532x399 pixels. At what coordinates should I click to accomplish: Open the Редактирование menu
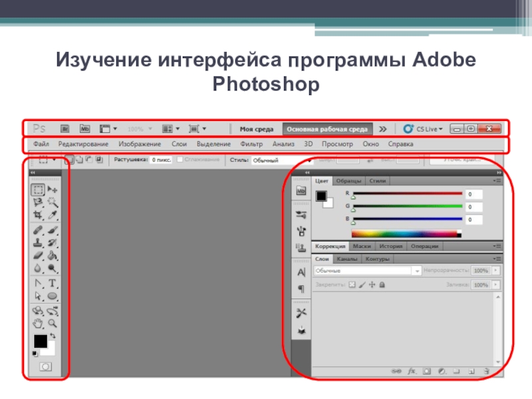(x=84, y=144)
